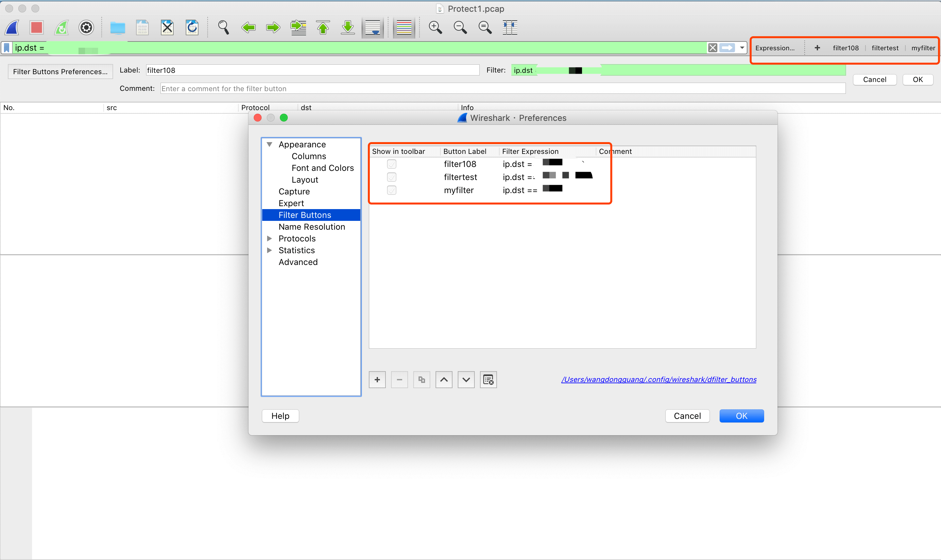Apply the filtertest toolbar filter button
The width and height of the screenshot is (941, 560).
pyautogui.click(x=885, y=48)
